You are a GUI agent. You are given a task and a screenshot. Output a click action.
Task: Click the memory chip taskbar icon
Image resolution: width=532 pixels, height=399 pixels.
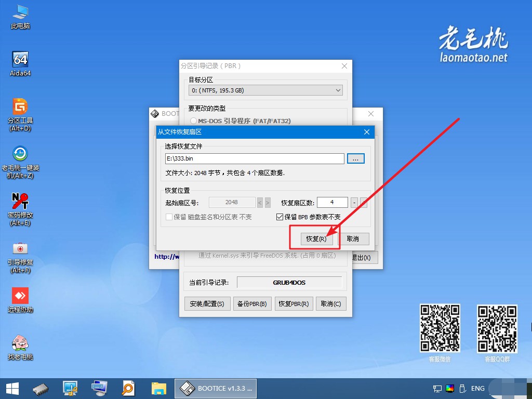click(41, 389)
